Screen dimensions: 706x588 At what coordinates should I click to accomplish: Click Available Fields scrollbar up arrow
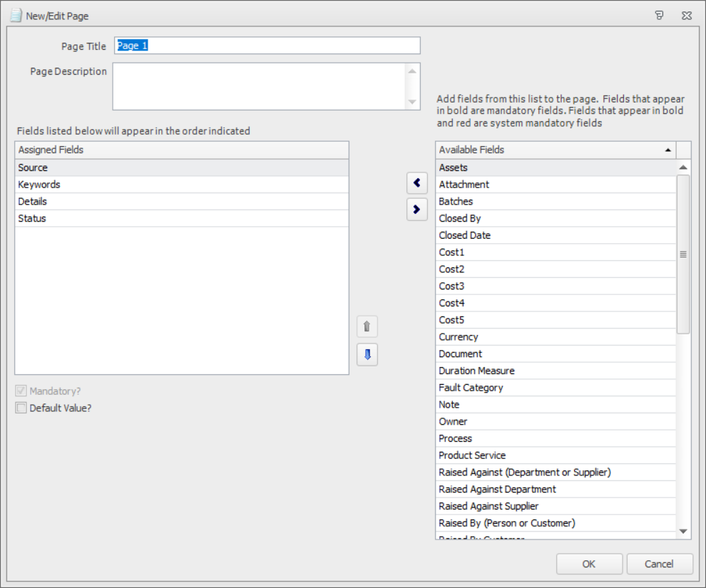(x=683, y=167)
